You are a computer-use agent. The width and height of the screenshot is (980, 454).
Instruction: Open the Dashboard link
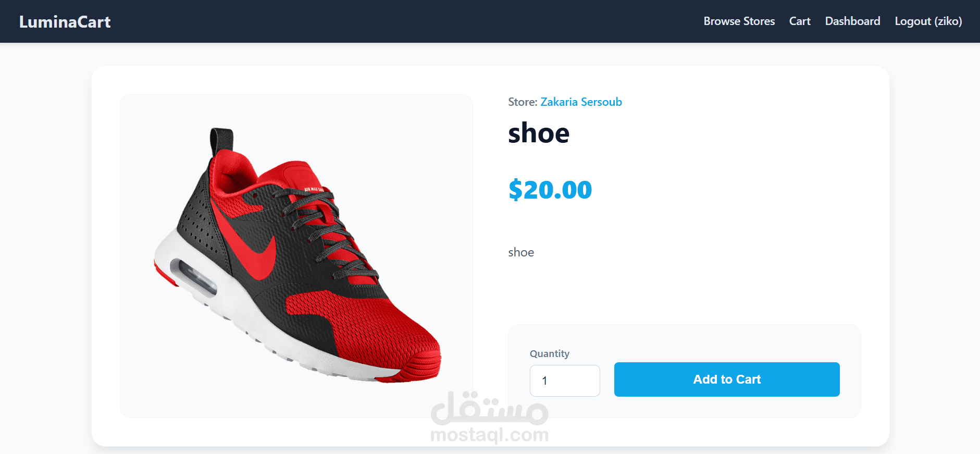[x=852, y=21]
